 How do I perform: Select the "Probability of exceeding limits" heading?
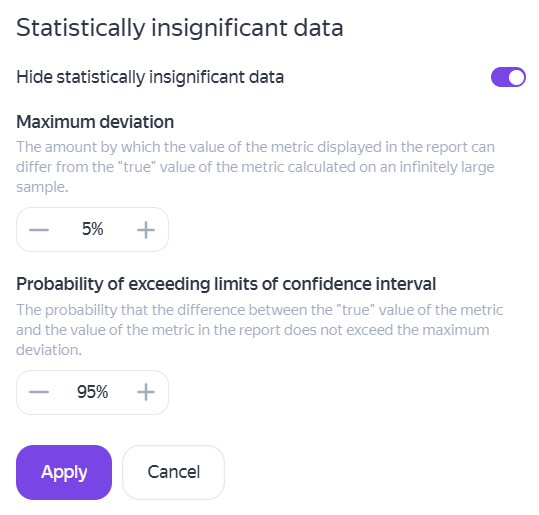[x=226, y=284]
